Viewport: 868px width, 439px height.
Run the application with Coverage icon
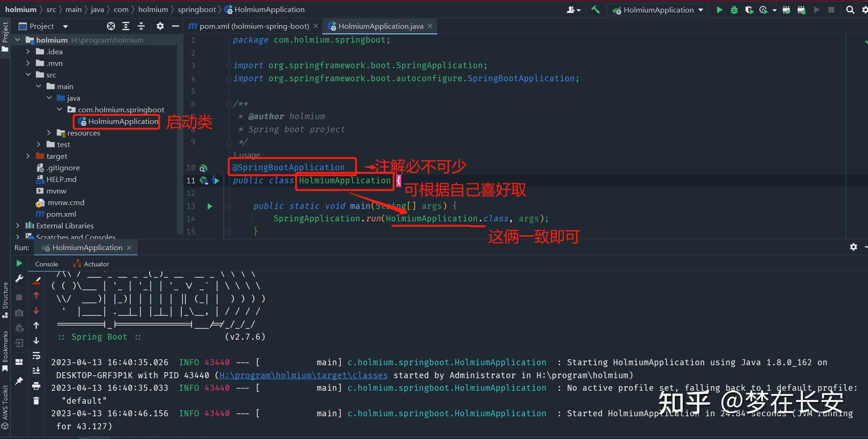(x=749, y=9)
